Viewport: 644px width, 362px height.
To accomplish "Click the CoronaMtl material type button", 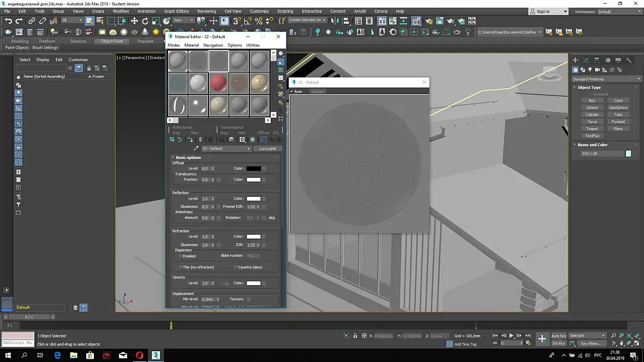I will 267,148.
